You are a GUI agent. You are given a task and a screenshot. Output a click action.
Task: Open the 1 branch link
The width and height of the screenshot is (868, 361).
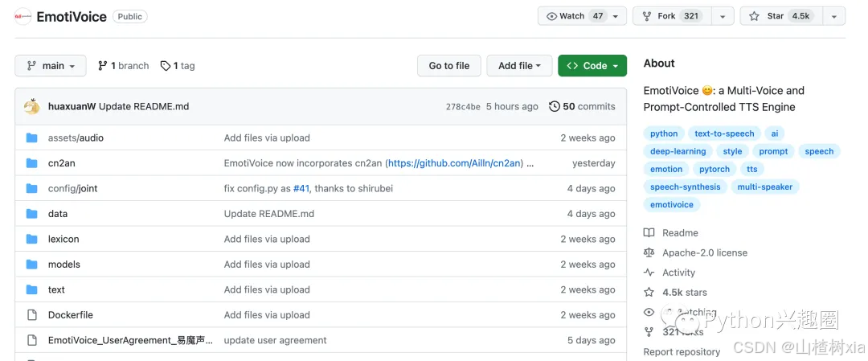(124, 66)
